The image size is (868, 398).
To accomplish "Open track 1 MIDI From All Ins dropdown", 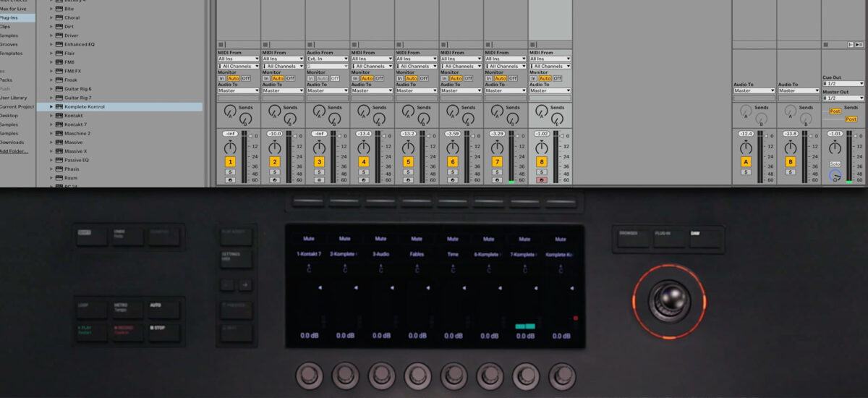I will (x=239, y=59).
